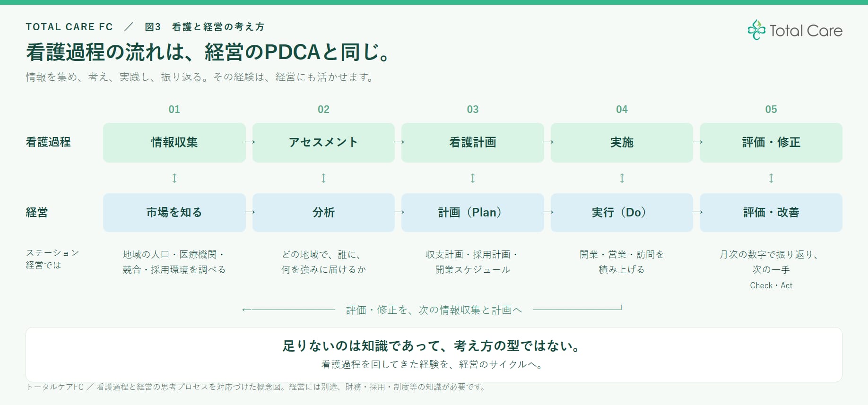Click the 図3 看護と経営の考え方 caption
The width and height of the screenshot is (868, 405).
click(204, 27)
